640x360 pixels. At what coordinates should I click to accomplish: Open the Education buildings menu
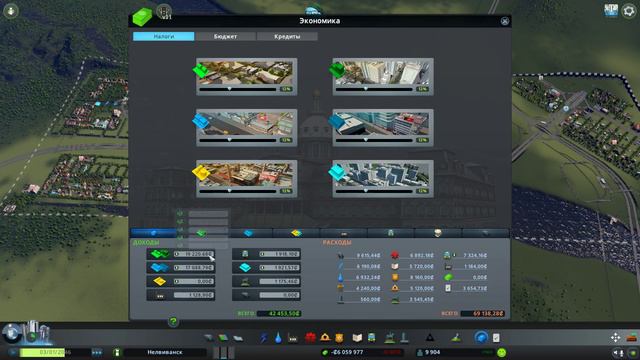(x=357, y=338)
